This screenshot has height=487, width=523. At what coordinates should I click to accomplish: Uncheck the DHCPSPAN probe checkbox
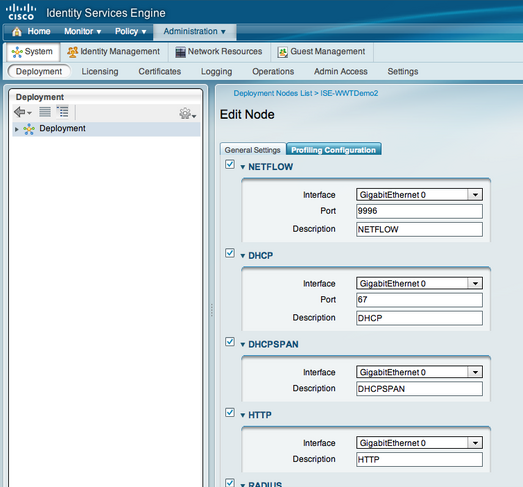click(229, 342)
